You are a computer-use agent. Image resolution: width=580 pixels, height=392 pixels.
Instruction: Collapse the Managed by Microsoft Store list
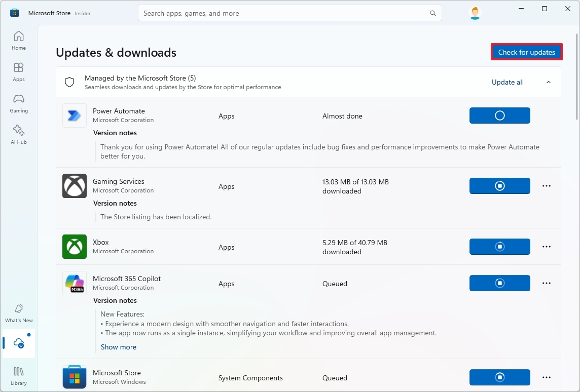(x=548, y=82)
